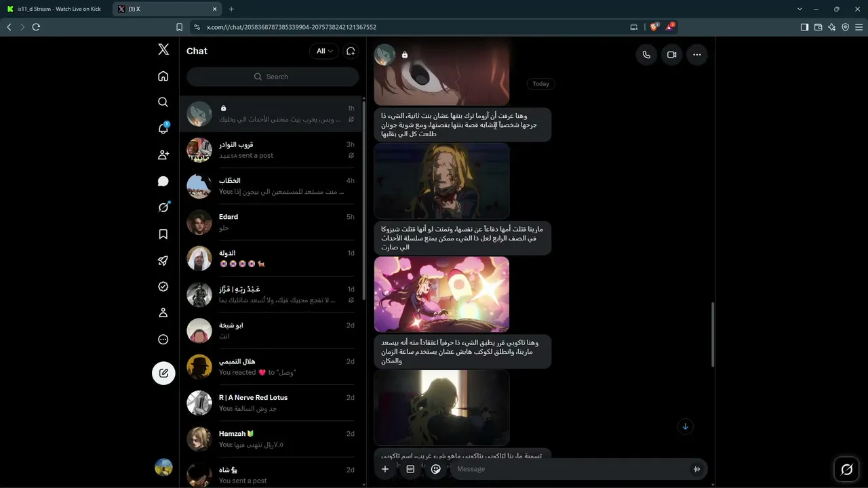Open the tab search dropdown arrow
Image resolution: width=868 pixels, height=488 pixels.
click(800, 9)
